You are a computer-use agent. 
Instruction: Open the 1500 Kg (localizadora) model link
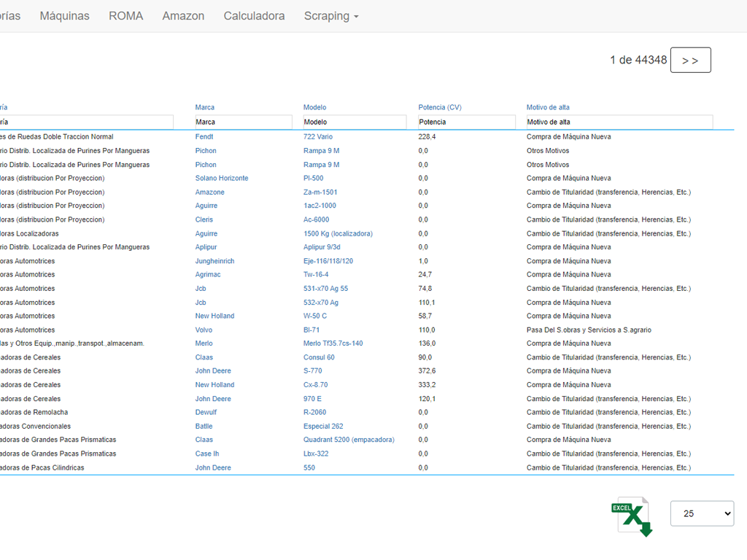tap(338, 233)
